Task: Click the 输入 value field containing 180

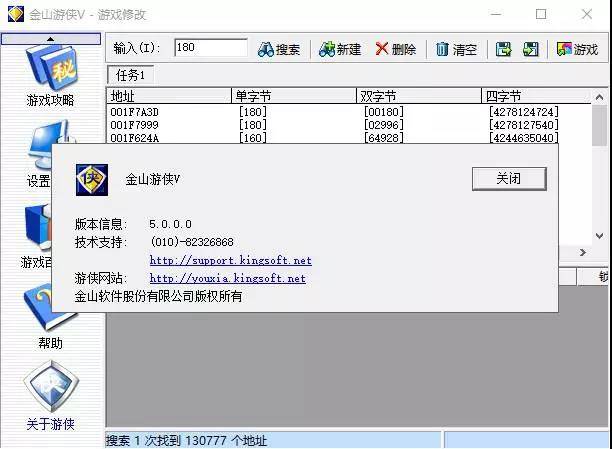Action: tap(211, 48)
